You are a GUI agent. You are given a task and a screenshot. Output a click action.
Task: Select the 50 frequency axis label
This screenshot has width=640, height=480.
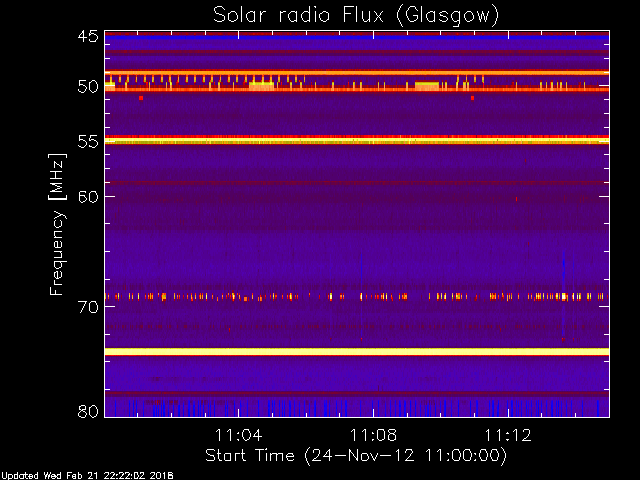[x=88, y=86]
